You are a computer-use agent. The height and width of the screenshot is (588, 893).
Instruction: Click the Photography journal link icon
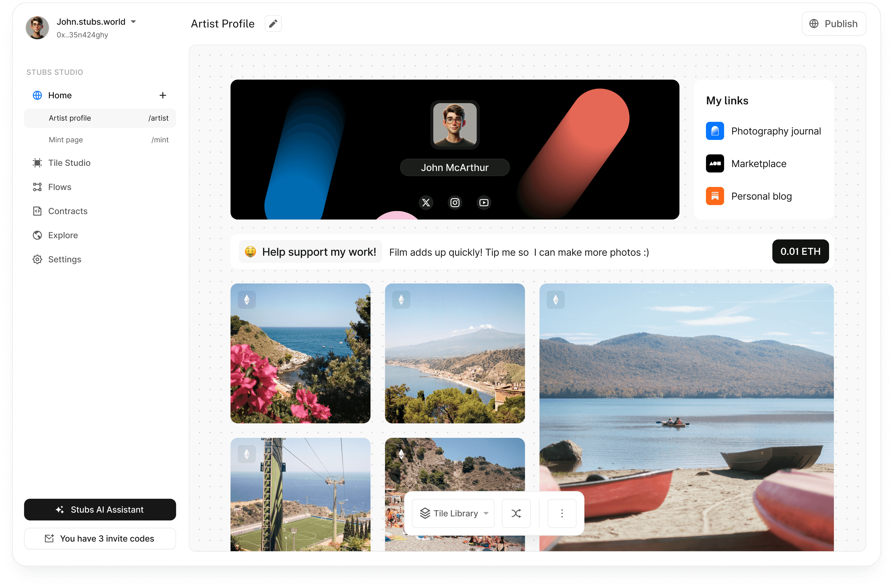(x=714, y=131)
